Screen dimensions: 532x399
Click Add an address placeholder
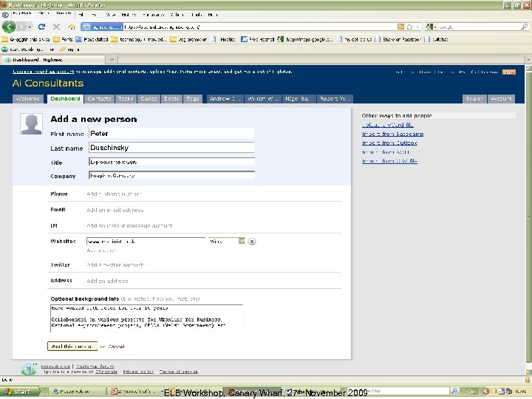click(x=107, y=281)
